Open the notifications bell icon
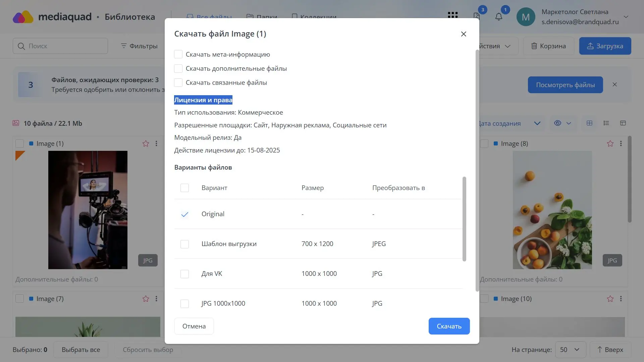The width and height of the screenshot is (644, 362). click(499, 17)
